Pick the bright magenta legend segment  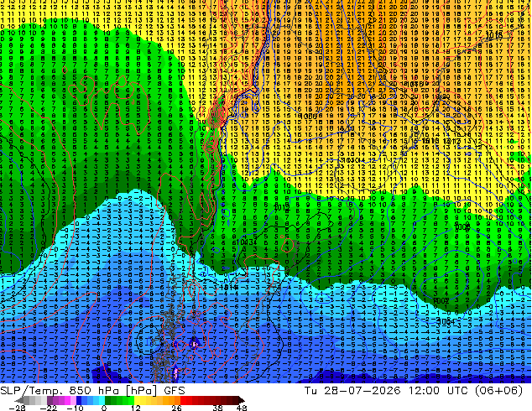67,400
